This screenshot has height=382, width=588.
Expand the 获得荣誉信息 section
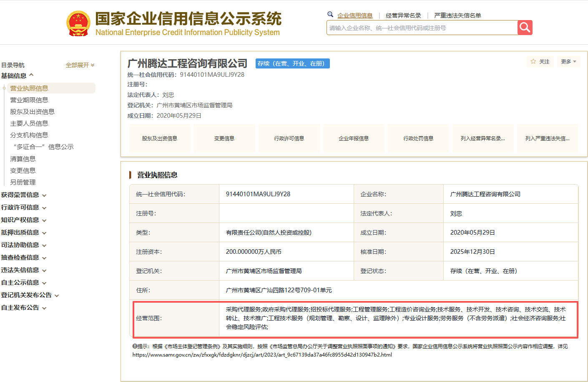pos(24,195)
